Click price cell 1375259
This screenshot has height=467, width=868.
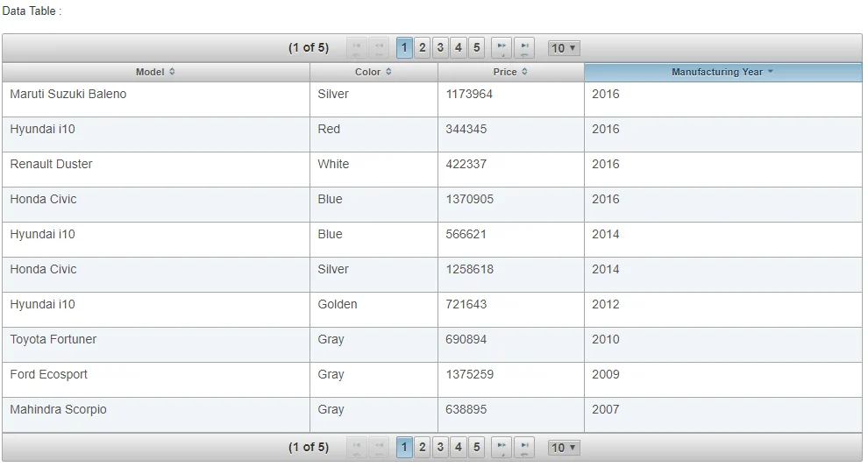tap(511, 379)
